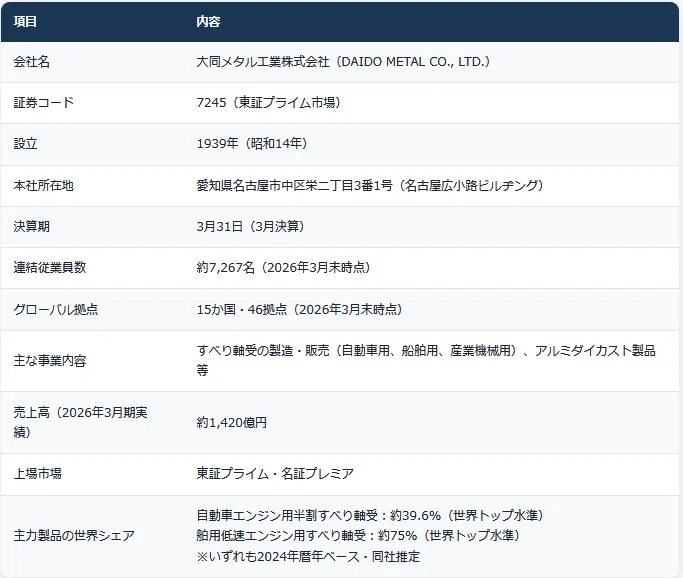Screen dimensions: 683x578
Task: Select the 愛知県名古屋市中区栄 address cell
Action: click(x=370, y=186)
